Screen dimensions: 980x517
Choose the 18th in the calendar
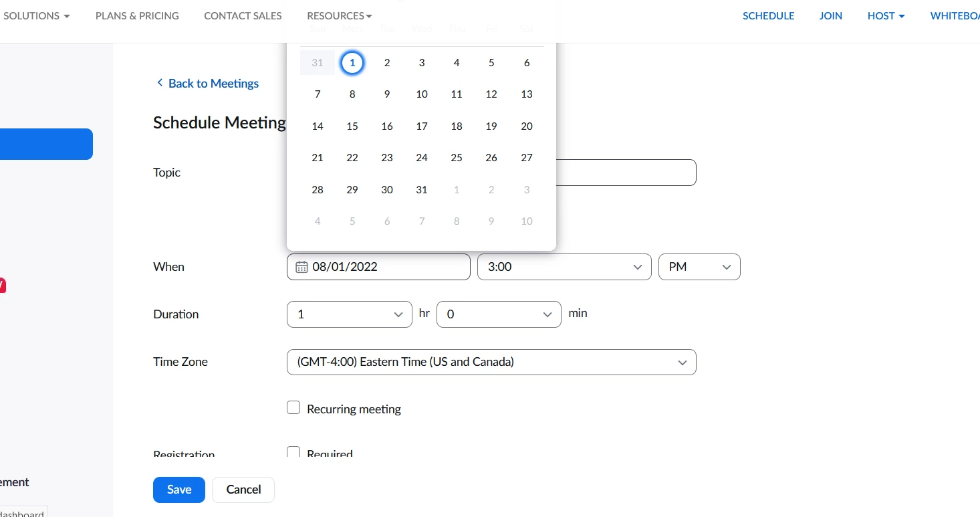pyautogui.click(x=457, y=126)
